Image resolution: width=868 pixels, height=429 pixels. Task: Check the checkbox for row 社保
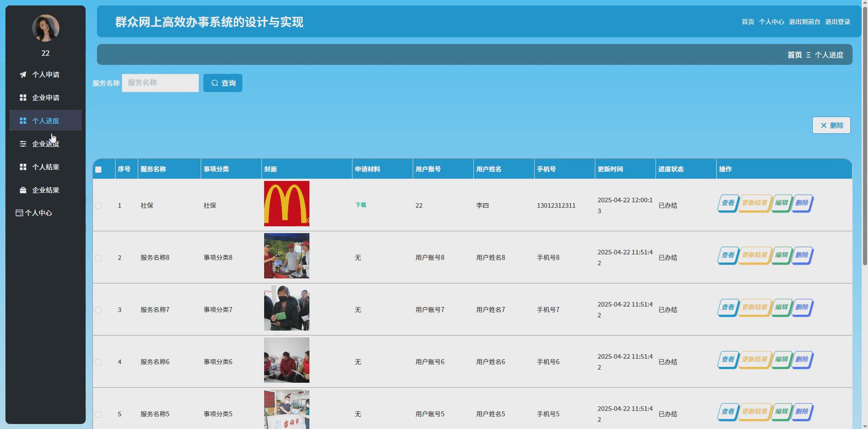coord(98,206)
